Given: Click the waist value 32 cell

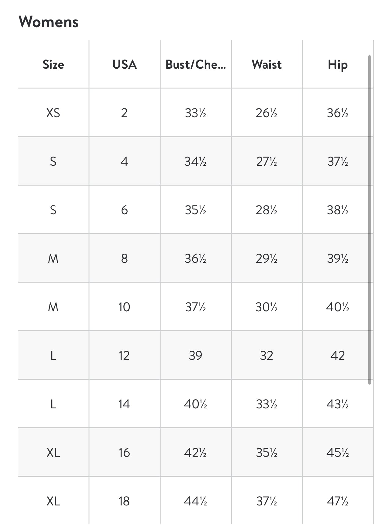Looking at the screenshot, I should pyautogui.click(x=267, y=355).
